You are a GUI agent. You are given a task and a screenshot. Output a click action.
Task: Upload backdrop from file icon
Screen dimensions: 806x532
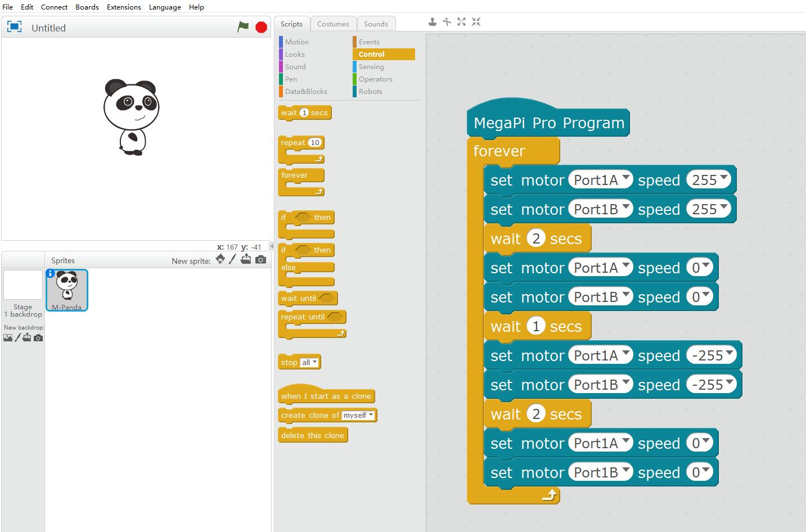27,337
